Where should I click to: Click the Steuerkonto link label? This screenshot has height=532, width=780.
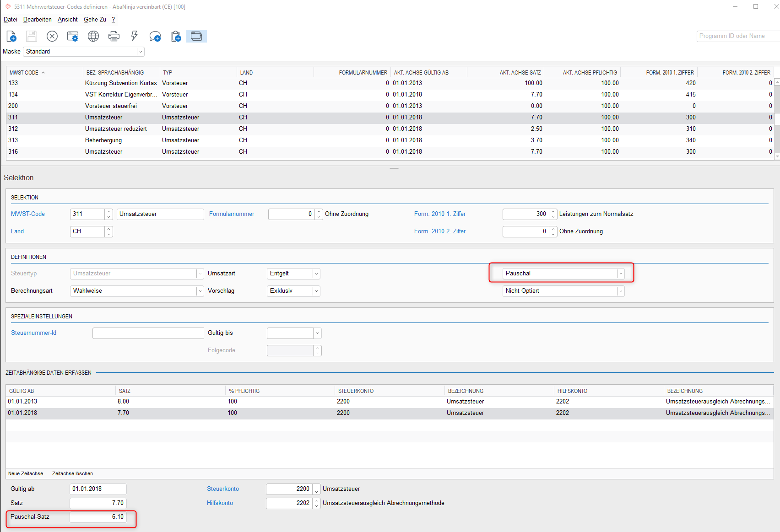(x=223, y=489)
